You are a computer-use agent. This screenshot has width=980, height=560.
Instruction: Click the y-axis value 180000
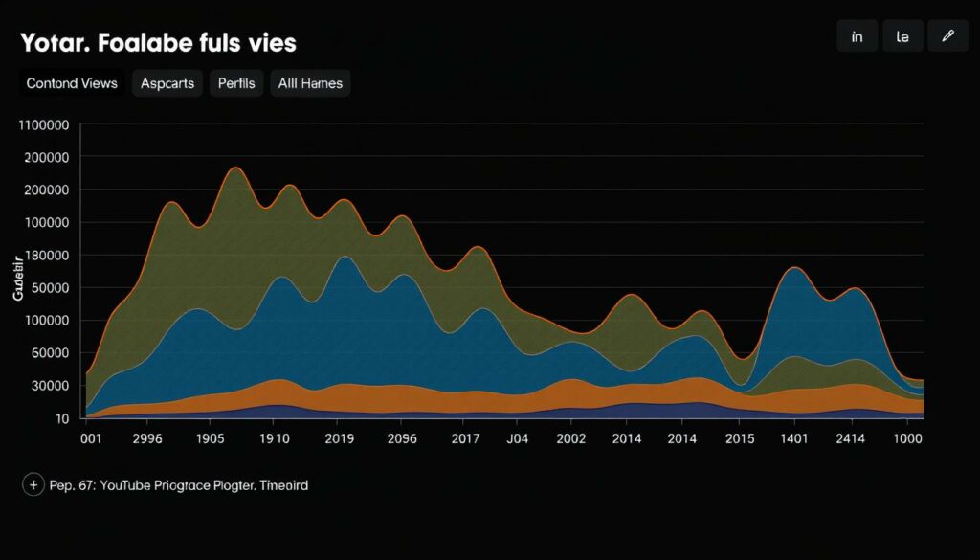48,256
